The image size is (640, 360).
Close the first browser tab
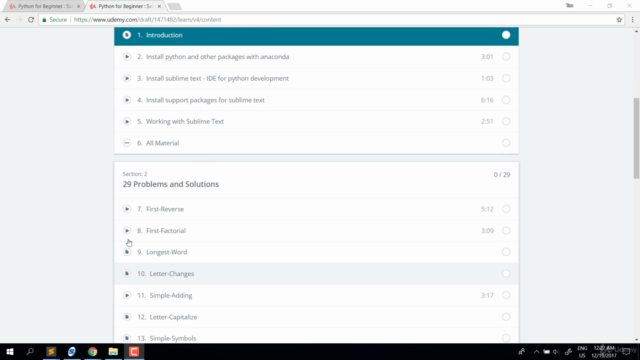pos(78,7)
